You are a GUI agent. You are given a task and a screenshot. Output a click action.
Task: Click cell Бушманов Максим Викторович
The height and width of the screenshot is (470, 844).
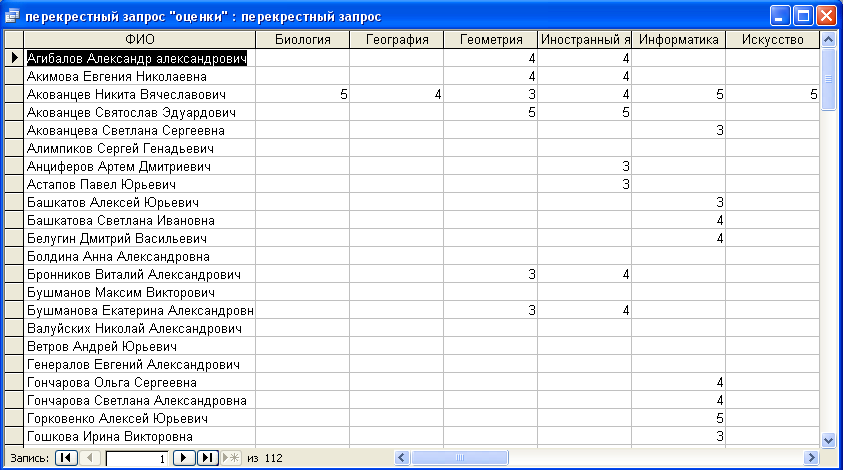[x=139, y=292]
